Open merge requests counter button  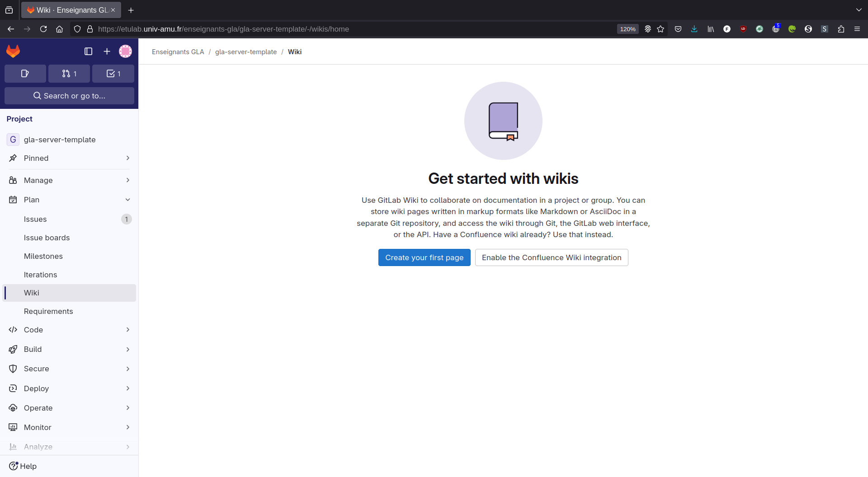[x=69, y=74]
